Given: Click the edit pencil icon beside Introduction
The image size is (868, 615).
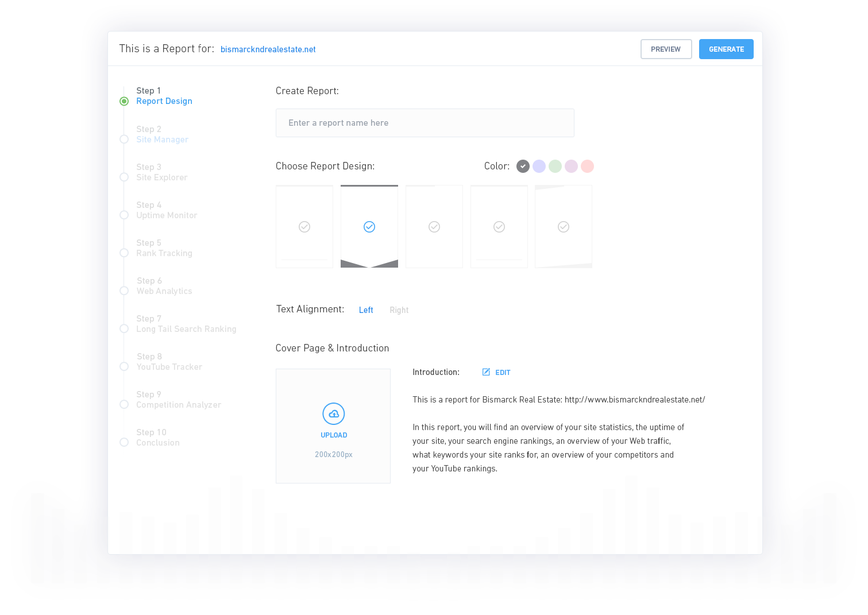Looking at the screenshot, I should tap(486, 372).
